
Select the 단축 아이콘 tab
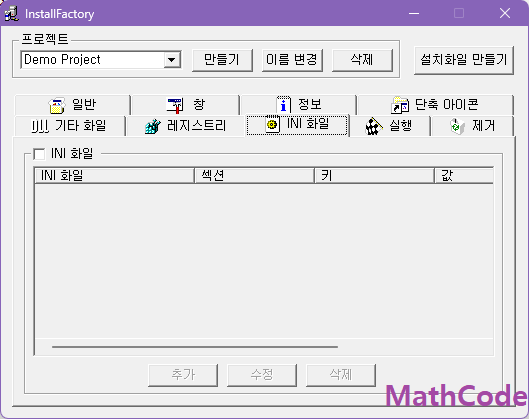pyautogui.click(x=435, y=105)
